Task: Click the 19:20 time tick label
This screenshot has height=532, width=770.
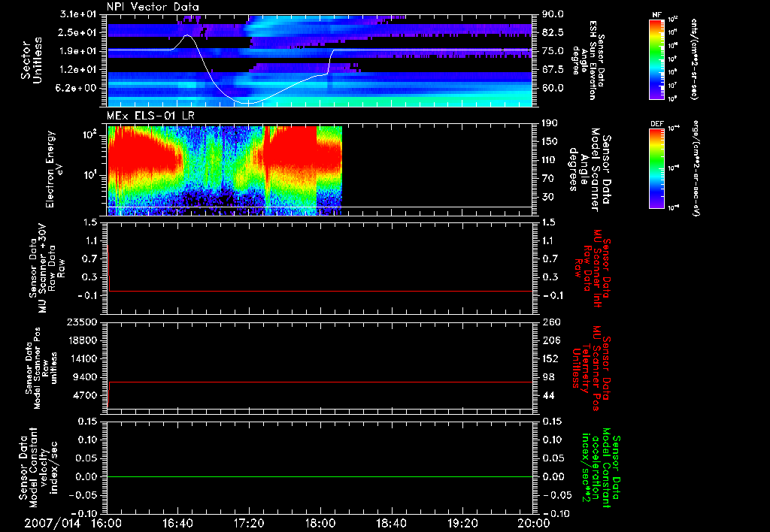Action: (462, 523)
